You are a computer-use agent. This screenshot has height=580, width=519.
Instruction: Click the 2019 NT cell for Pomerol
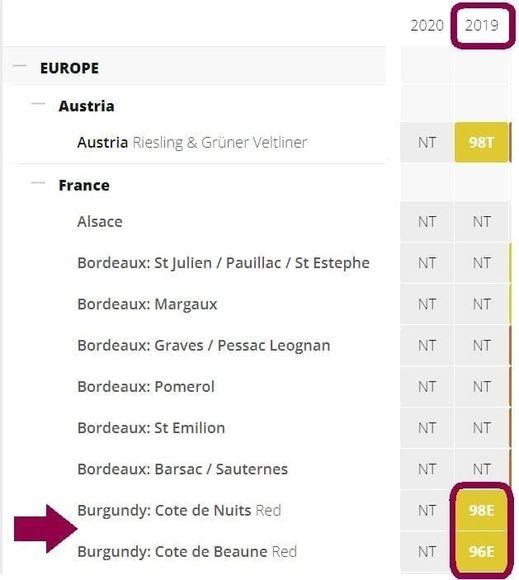pos(481,387)
